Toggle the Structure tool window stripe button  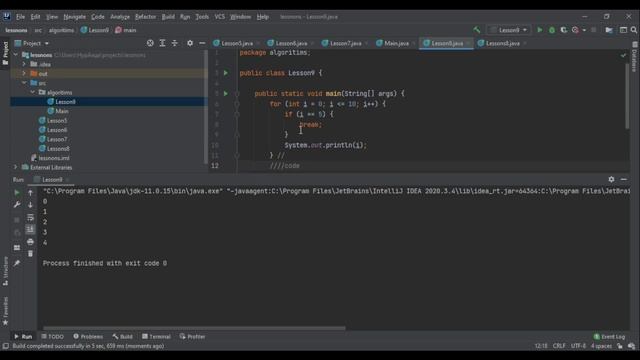5,271
